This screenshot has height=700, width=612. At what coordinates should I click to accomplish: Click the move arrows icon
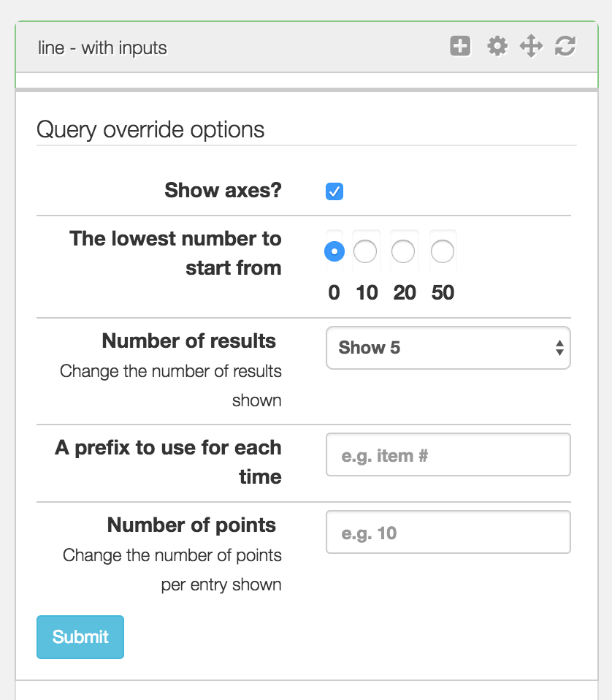(x=531, y=46)
